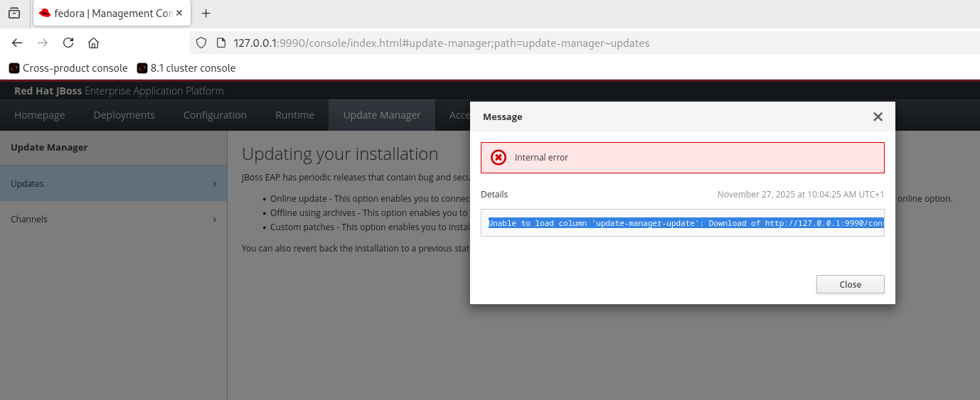Reload the current page
This screenshot has width=980, height=400.
(68, 43)
